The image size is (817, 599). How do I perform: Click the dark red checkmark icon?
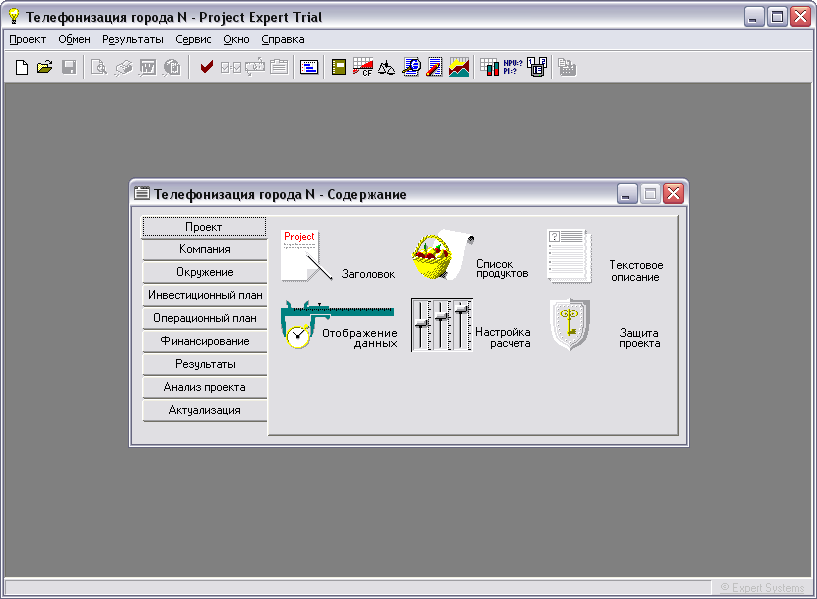tap(207, 67)
